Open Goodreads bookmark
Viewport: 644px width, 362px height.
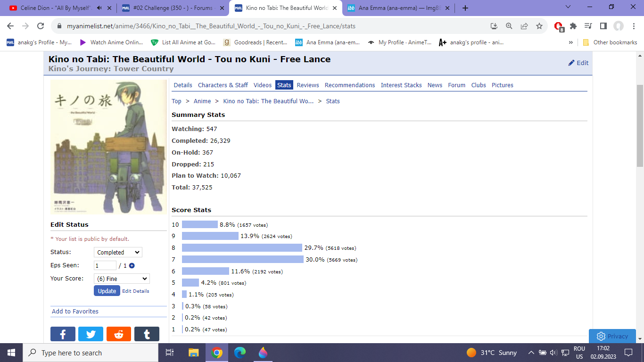(255, 42)
